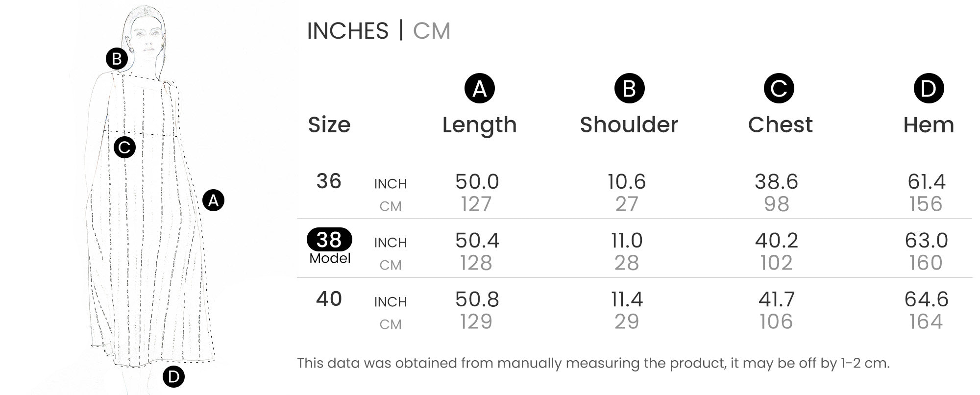This screenshot has width=980, height=395.
Task: Click the Chest column heading
Action: pos(780,125)
